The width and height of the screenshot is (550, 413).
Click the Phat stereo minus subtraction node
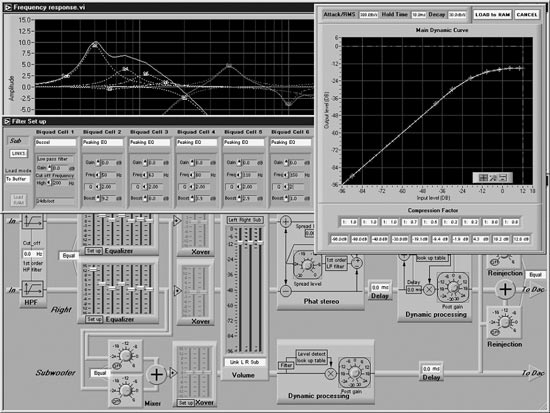(286, 291)
